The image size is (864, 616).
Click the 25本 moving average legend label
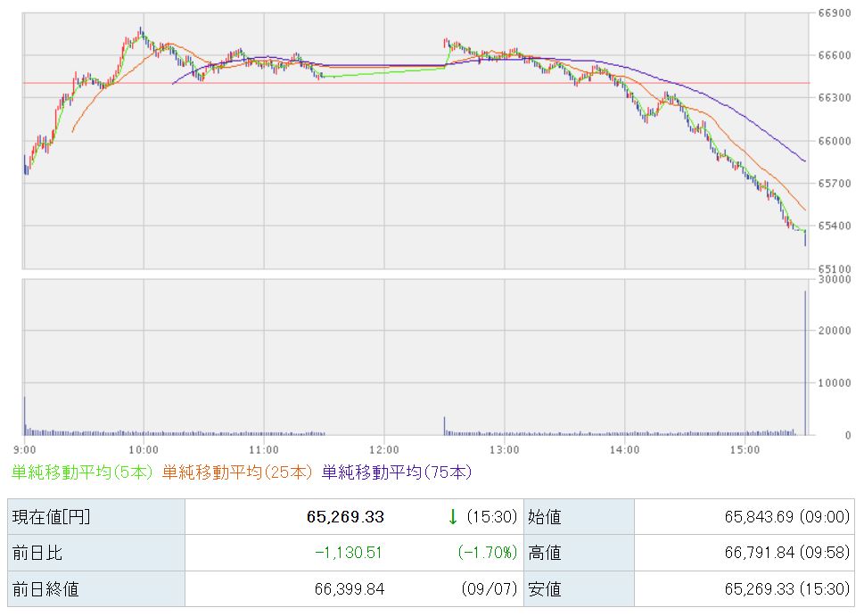237,472
